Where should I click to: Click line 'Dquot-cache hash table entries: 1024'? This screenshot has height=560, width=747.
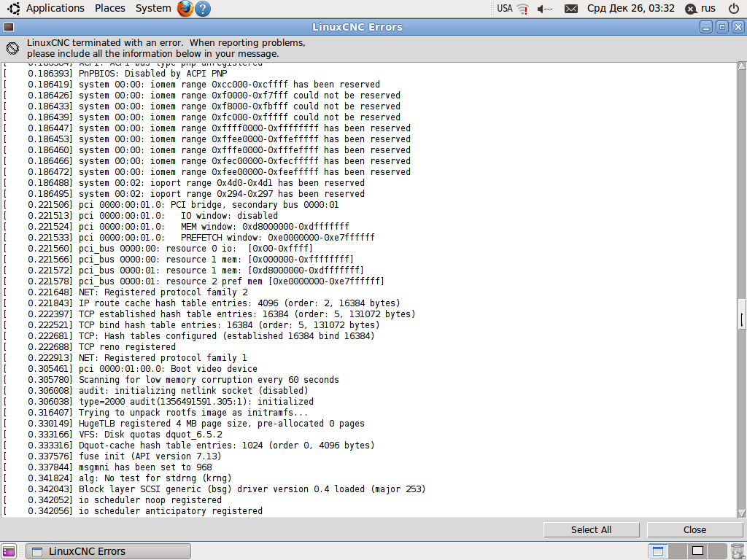[x=171, y=446]
